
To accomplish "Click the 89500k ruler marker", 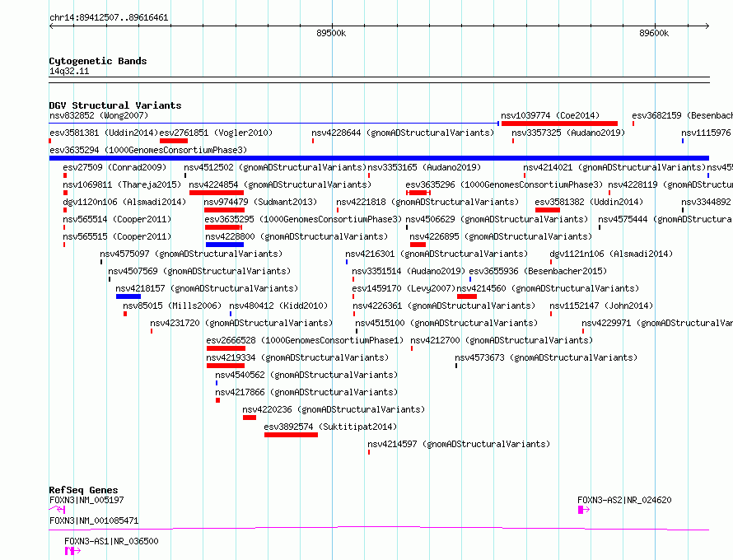I will [331, 33].
